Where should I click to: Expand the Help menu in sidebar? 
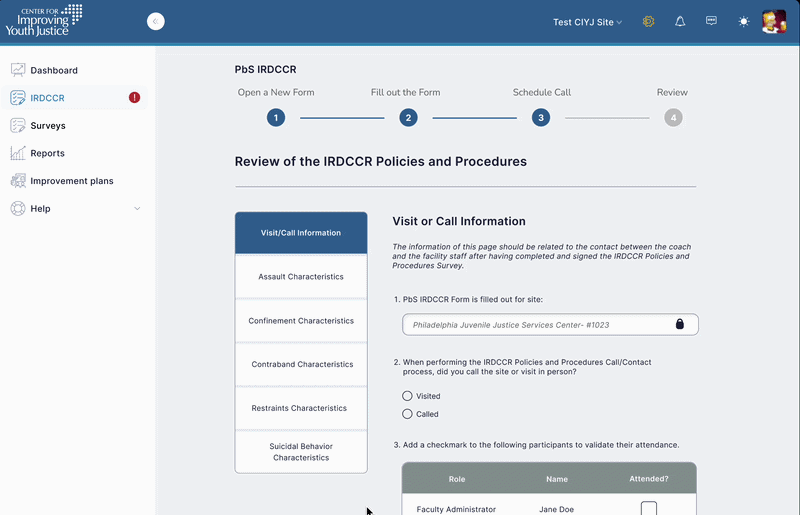click(137, 209)
